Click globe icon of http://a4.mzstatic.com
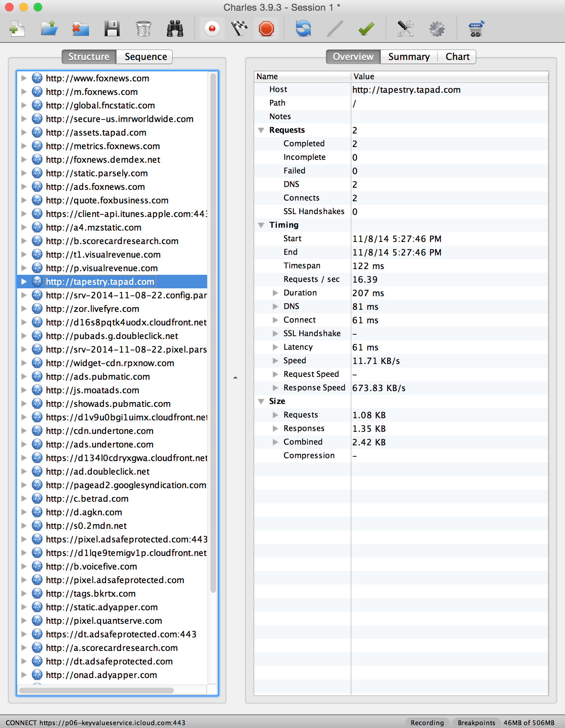This screenshot has height=728, width=565. click(x=37, y=227)
